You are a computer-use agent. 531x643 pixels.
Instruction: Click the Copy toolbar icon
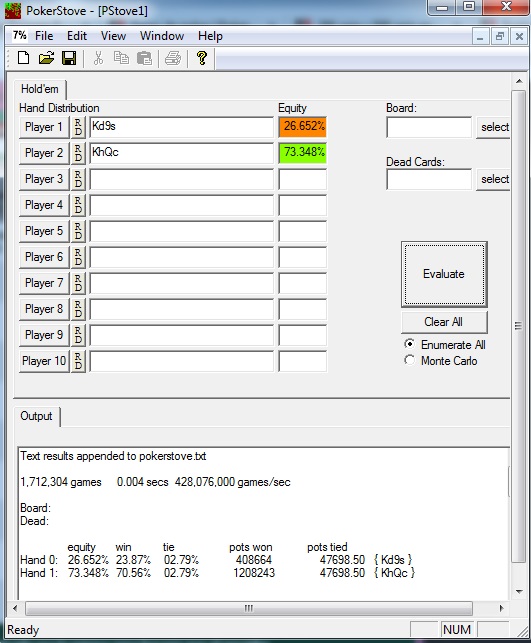tap(121, 58)
